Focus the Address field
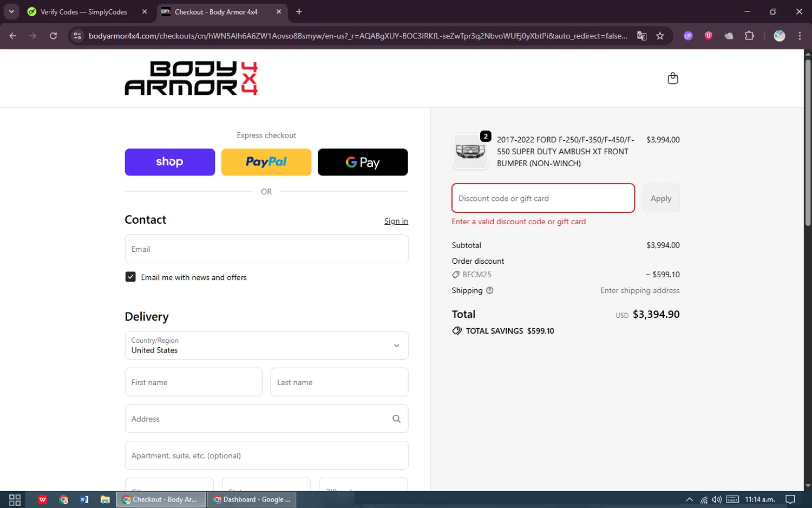This screenshot has width=812, height=508. (x=266, y=419)
